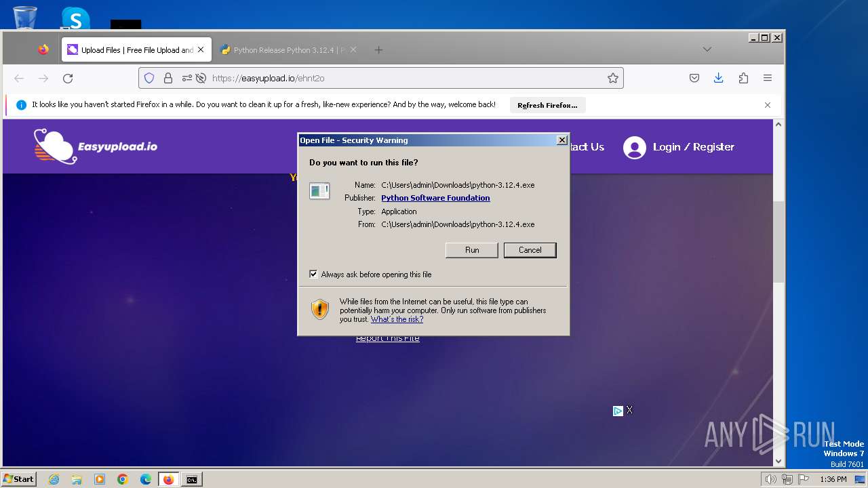
Task: Open the network tray icon
Action: 787,479
